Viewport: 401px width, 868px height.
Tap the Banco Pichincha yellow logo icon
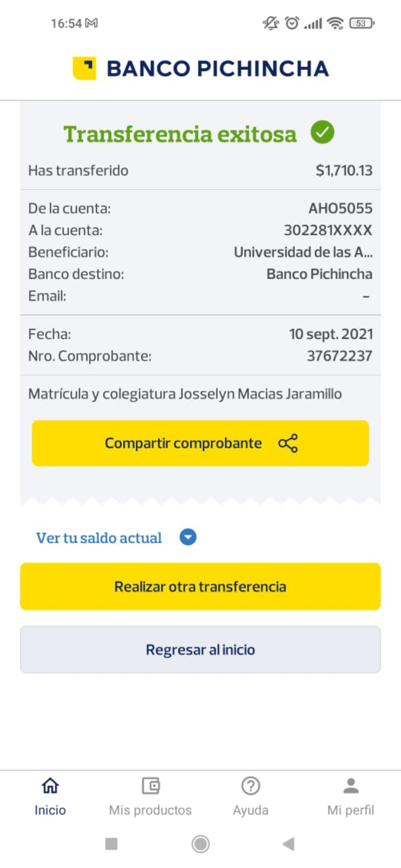click(85, 68)
